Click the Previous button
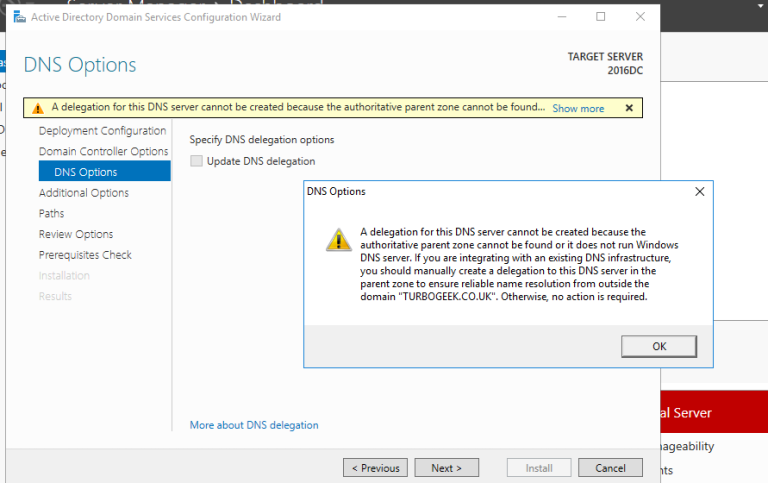This screenshot has height=483, width=768. (375, 468)
